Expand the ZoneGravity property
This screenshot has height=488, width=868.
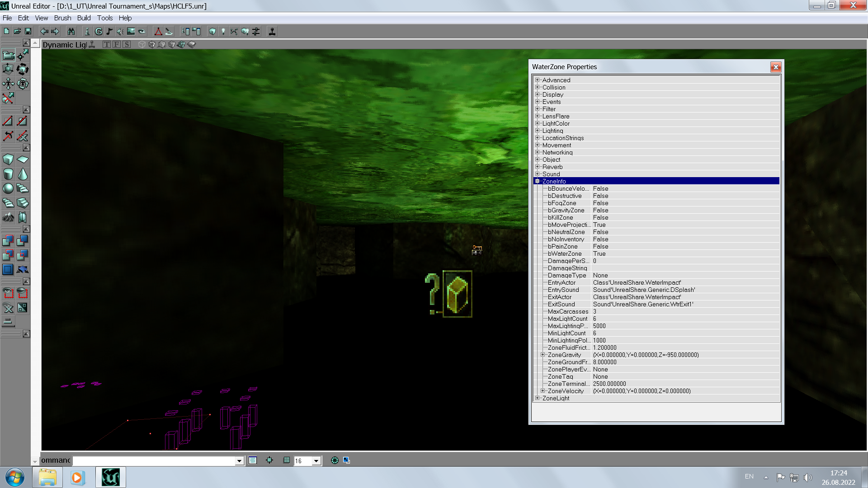point(543,355)
